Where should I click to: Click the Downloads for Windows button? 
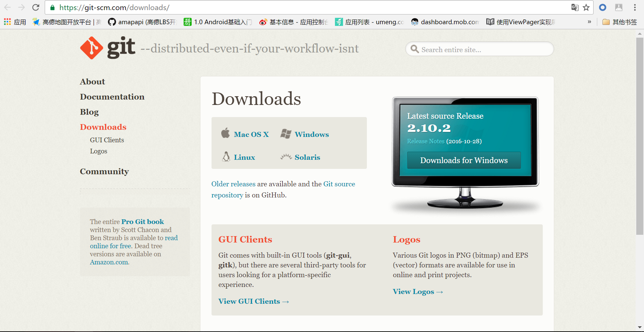[464, 160]
